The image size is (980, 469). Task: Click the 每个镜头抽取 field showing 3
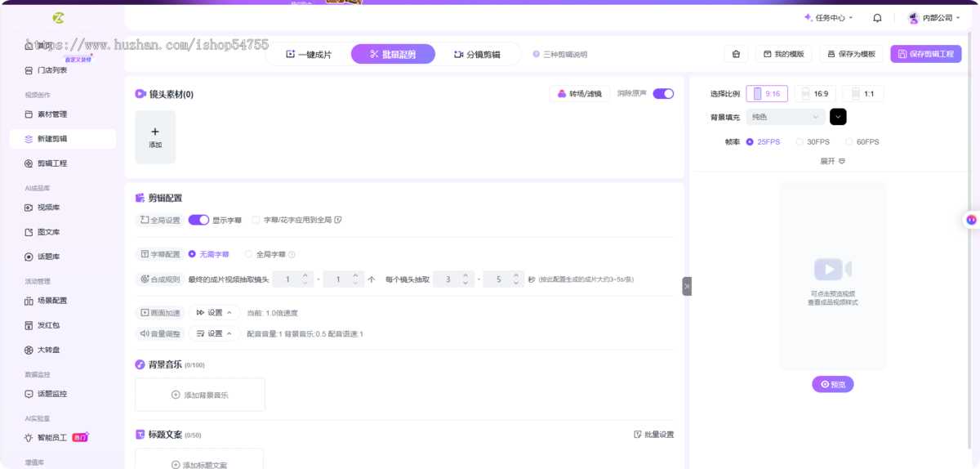pos(453,279)
